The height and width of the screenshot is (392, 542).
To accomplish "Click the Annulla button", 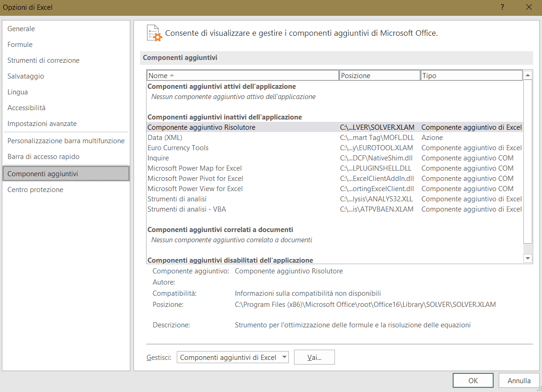I will tap(519, 380).
